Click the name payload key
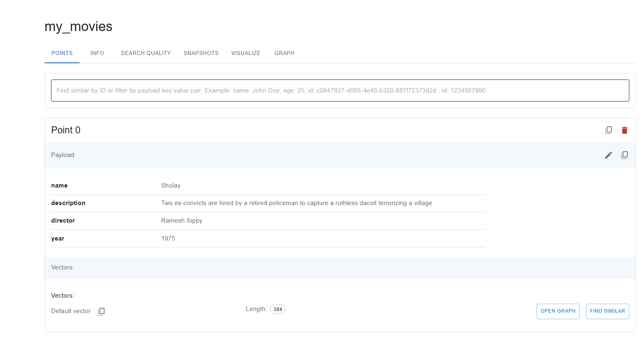 coord(59,185)
